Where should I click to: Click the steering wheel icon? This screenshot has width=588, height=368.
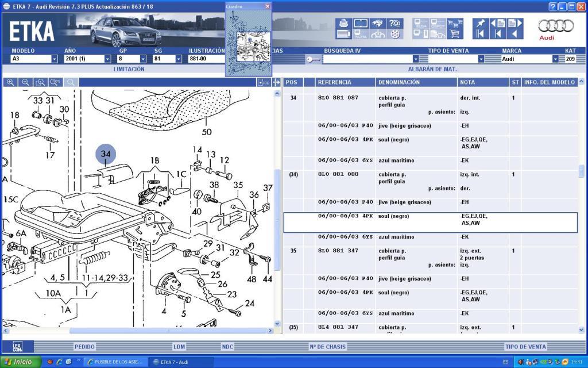click(x=378, y=34)
